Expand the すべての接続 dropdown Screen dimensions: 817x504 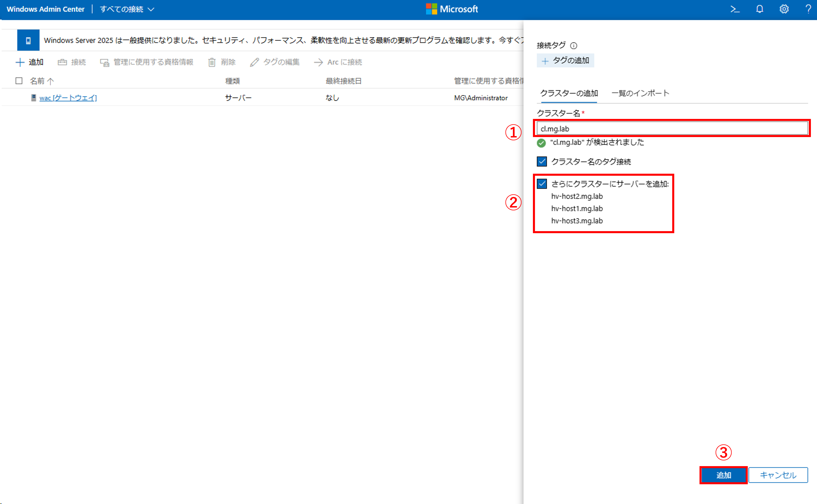pos(127,9)
